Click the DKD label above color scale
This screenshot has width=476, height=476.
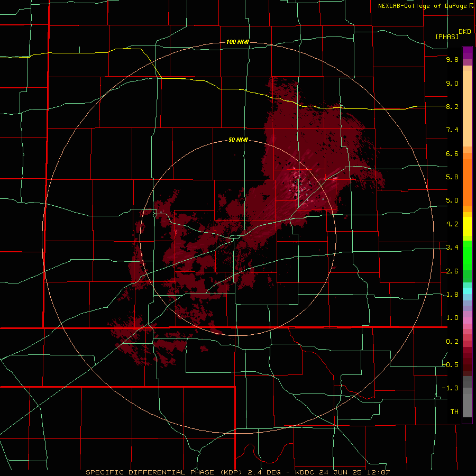pos(465,32)
